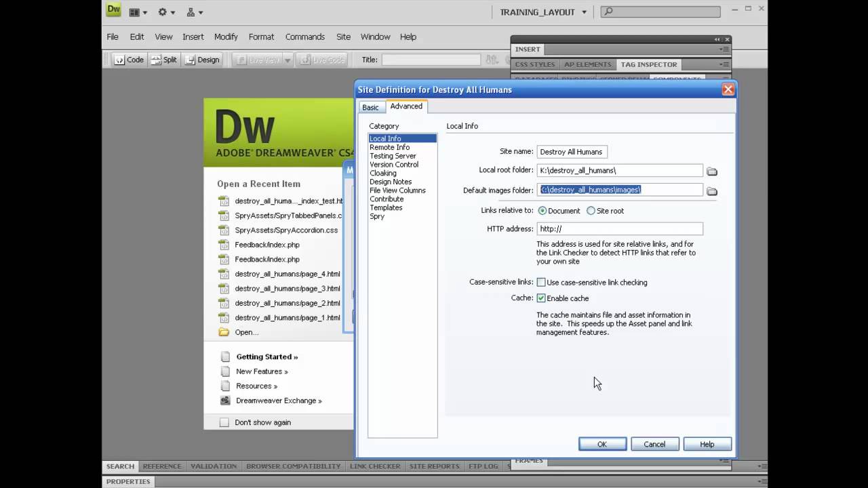Image resolution: width=868 pixels, height=488 pixels.
Task: Click the Live Code button
Action: [x=323, y=60]
